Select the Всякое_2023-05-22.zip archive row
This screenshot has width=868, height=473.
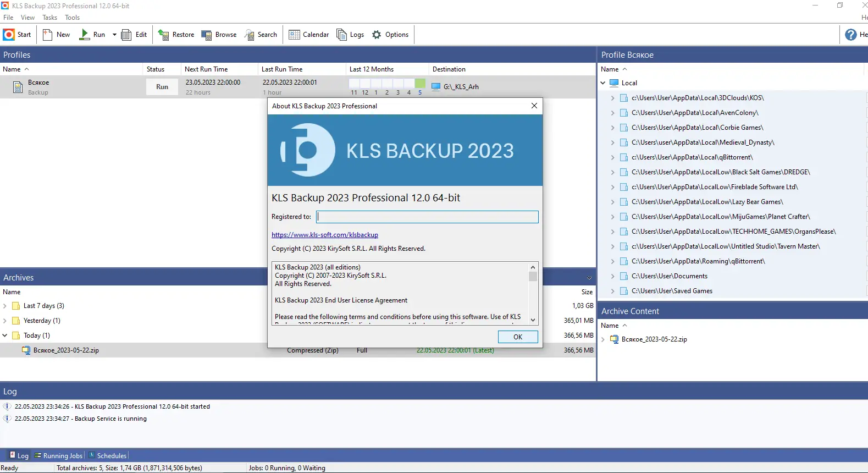click(297, 350)
